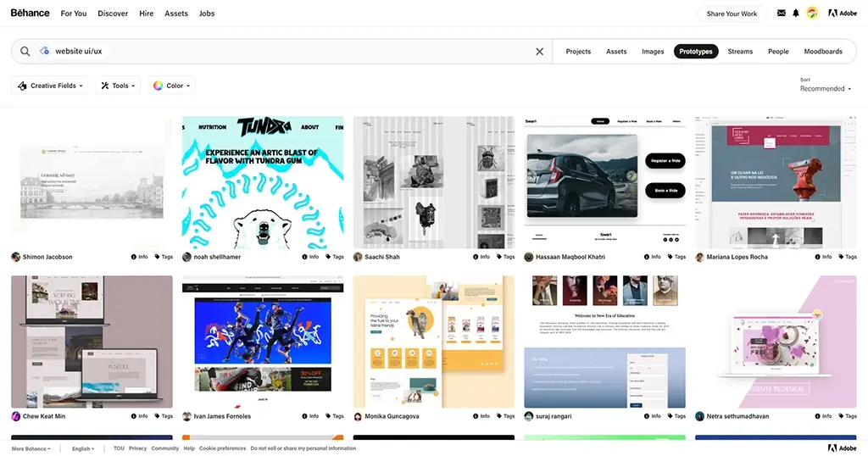Open Jobs in top navigation
868x456 pixels.
(x=207, y=14)
